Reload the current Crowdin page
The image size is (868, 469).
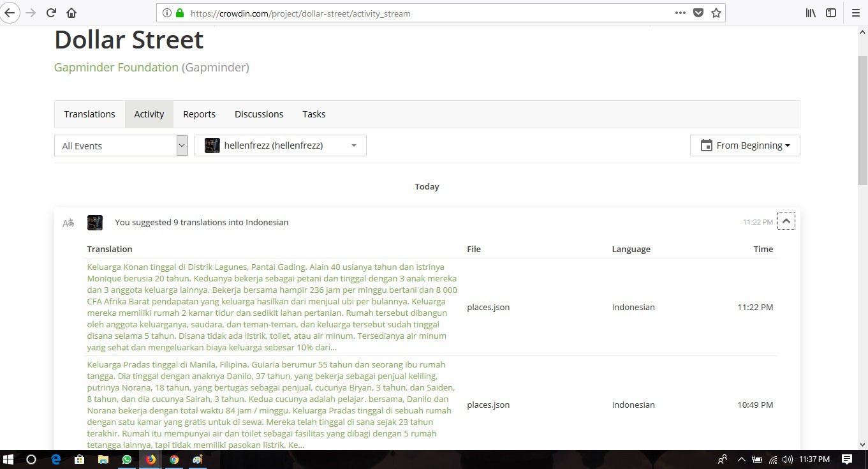51,13
